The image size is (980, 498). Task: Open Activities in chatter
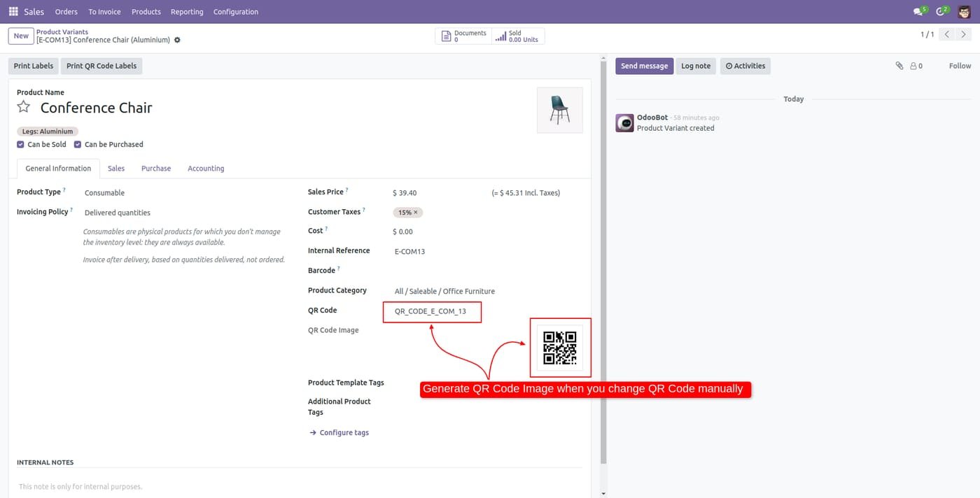pyautogui.click(x=745, y=66)
